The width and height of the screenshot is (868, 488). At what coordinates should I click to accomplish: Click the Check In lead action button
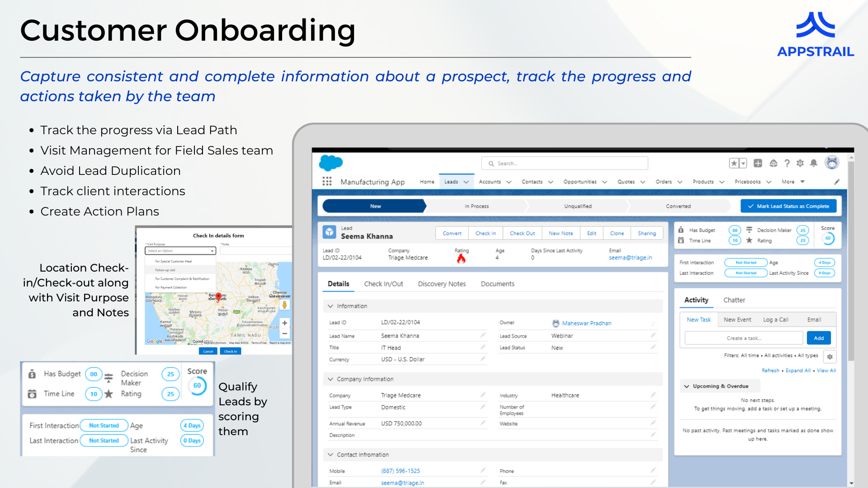(486, 233)
